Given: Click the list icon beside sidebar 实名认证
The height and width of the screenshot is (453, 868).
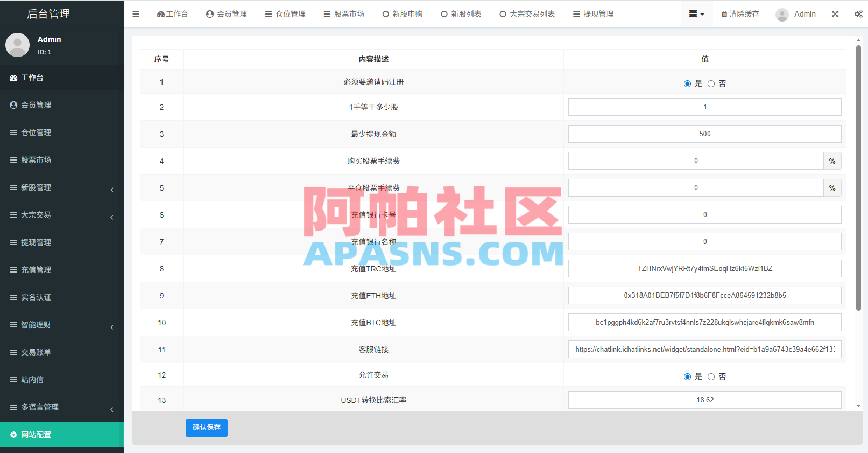Looking at the screenshot, I should pos(13,297).
